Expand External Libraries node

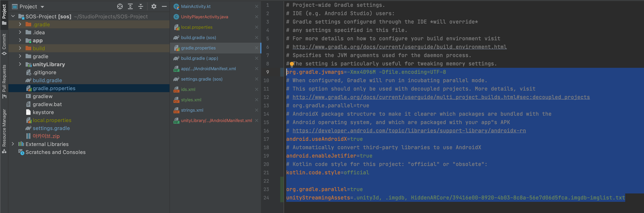tap(13, 144)
